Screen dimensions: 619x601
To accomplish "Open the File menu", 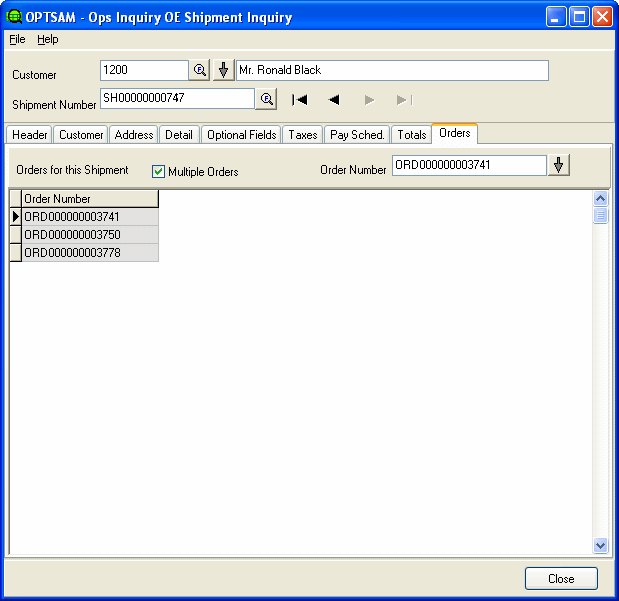I will (x=17, y=39).
